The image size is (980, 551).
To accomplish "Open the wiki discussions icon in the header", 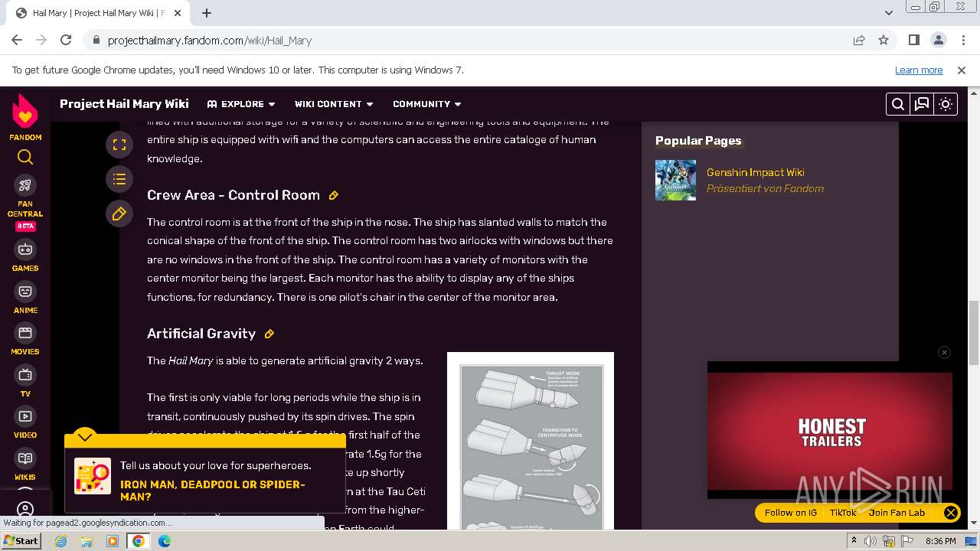I will tap(922, 104).
